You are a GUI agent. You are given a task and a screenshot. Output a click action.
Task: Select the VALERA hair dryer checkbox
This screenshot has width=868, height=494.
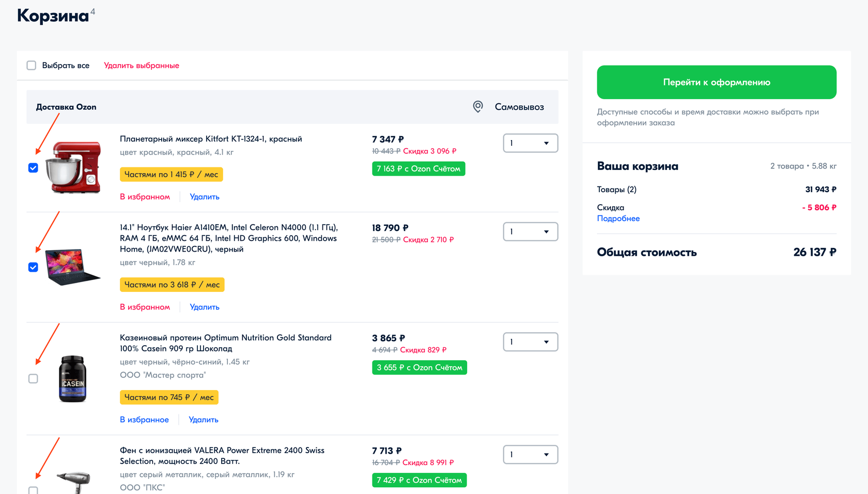(x=33, y=490)
